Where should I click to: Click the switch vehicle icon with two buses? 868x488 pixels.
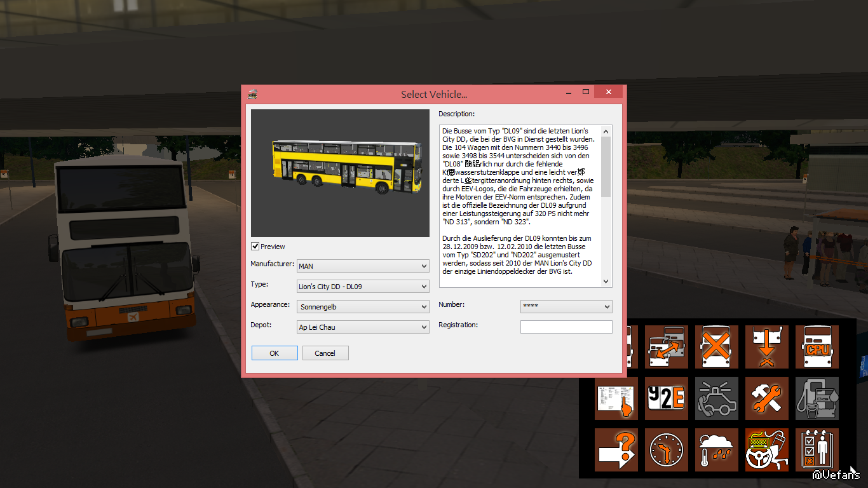tap(667, 347)
